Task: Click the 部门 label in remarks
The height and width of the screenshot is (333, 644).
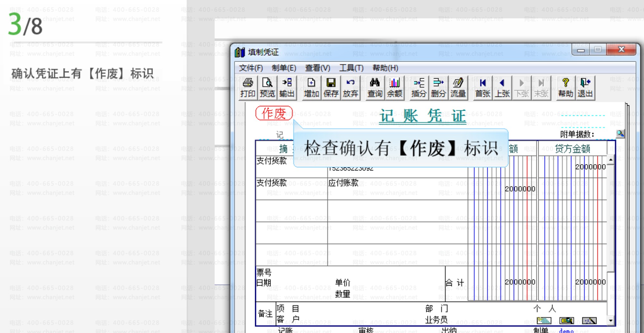Action: [x=437, y=308]
